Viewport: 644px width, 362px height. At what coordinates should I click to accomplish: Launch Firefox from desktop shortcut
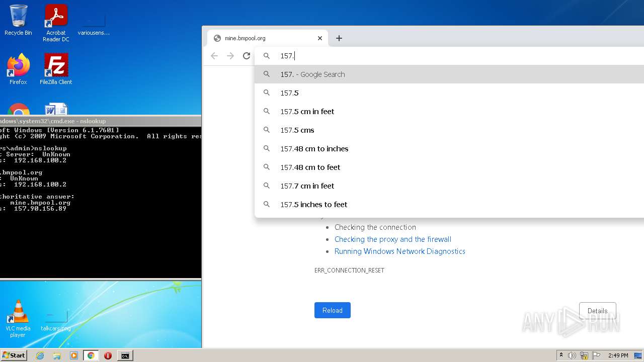tap(18, 69)
